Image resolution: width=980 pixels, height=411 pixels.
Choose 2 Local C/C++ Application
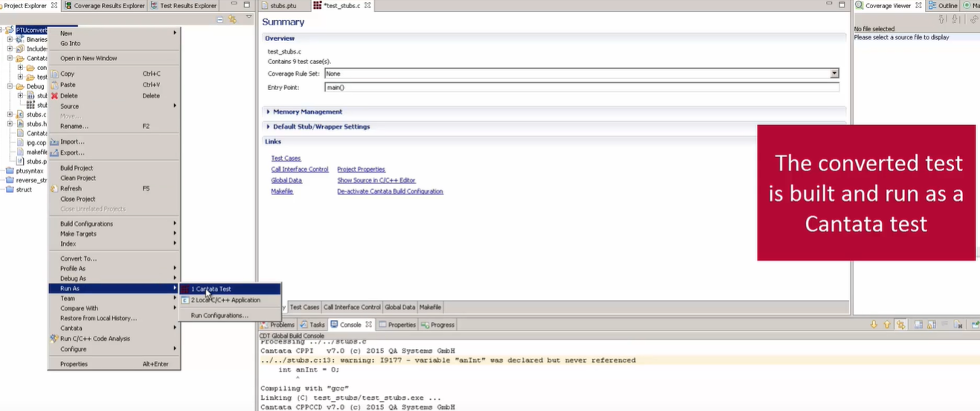coord(230,300)
